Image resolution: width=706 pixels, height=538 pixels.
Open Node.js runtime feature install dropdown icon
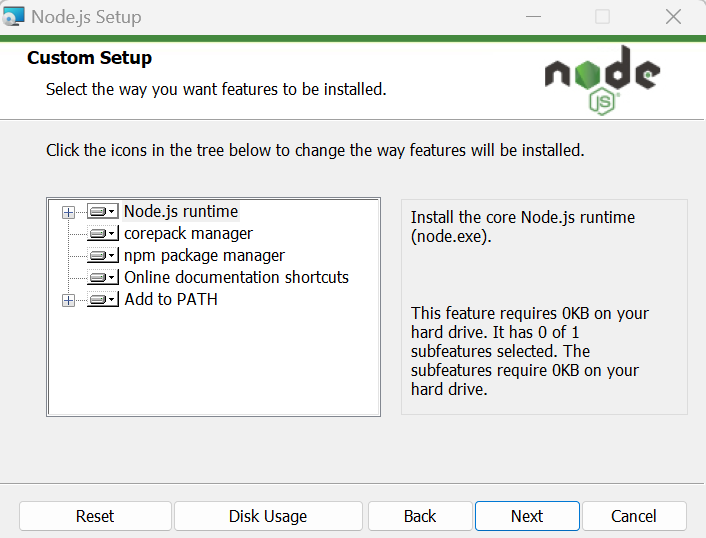pyautogui.click(x=103, y=211)
